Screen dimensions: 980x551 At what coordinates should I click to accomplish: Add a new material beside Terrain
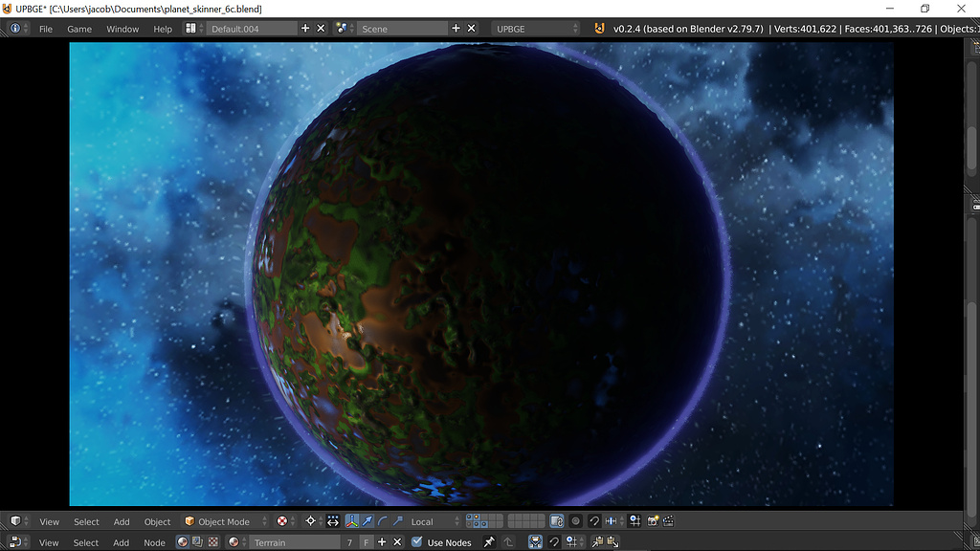tap(382, 542)
